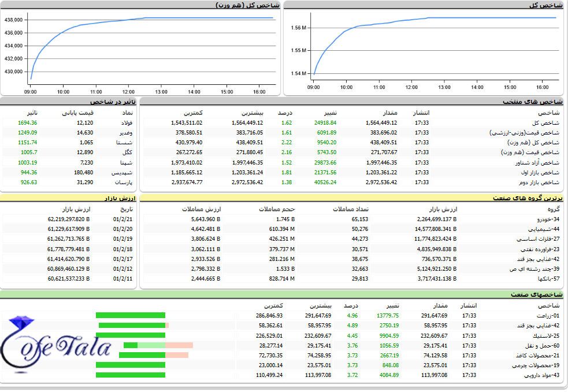This screenshot has width=568, height=392.
Task: Click the CofeTala watermark text
Action: click(x=58, y=348)
